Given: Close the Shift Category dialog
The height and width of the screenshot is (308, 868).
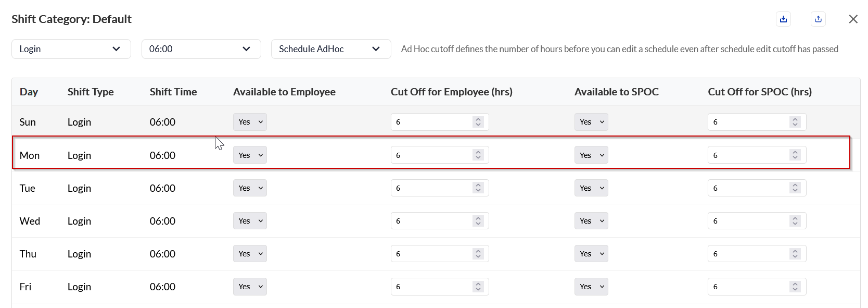Looking at the screenshot, I should (x=853, y=19).
